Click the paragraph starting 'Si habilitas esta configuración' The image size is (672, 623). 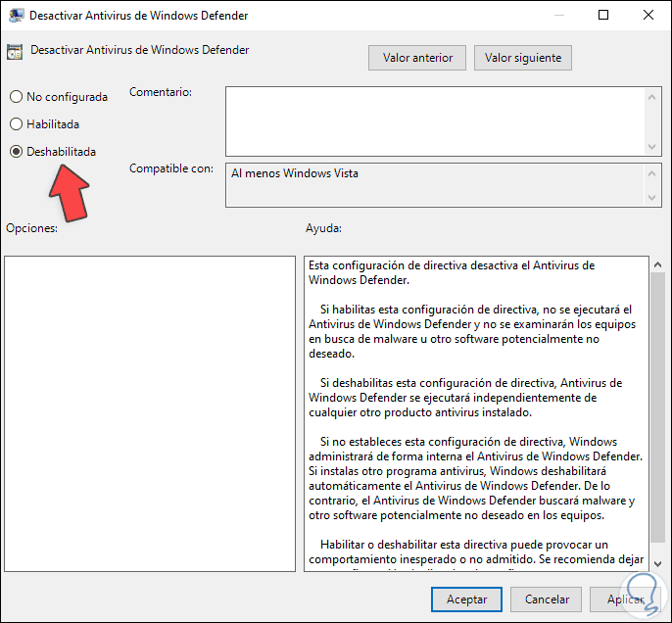(472, 331)
